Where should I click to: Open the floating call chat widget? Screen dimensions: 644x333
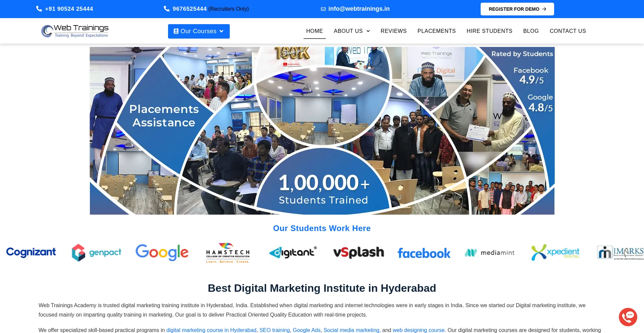[x=628, y=317]
